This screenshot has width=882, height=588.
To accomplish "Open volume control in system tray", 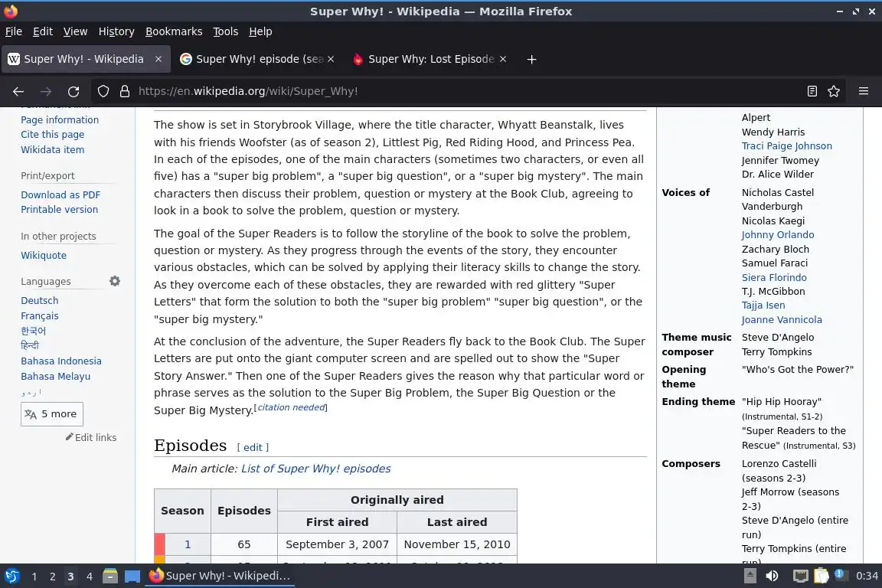I will 772,576.
